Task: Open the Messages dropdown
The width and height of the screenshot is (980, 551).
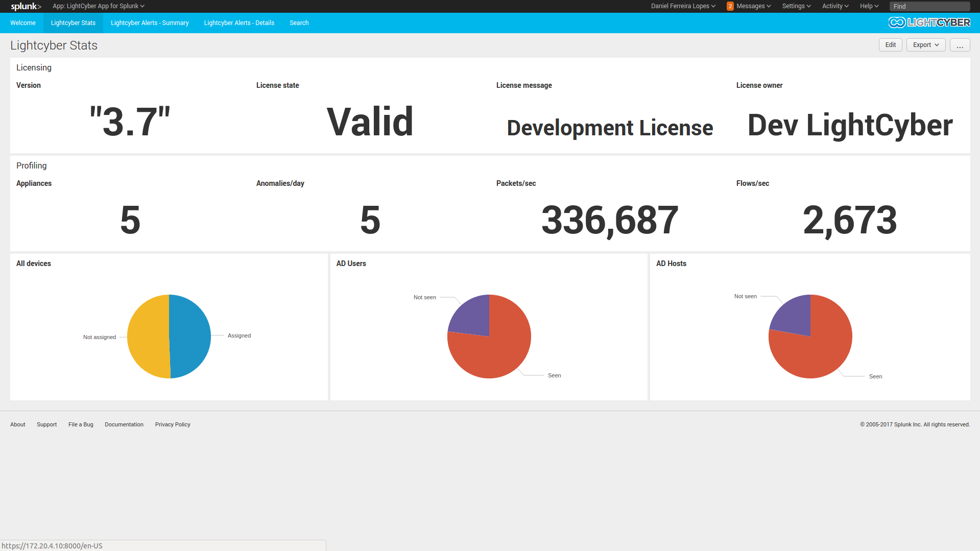Action: click(x=754, y=6)
